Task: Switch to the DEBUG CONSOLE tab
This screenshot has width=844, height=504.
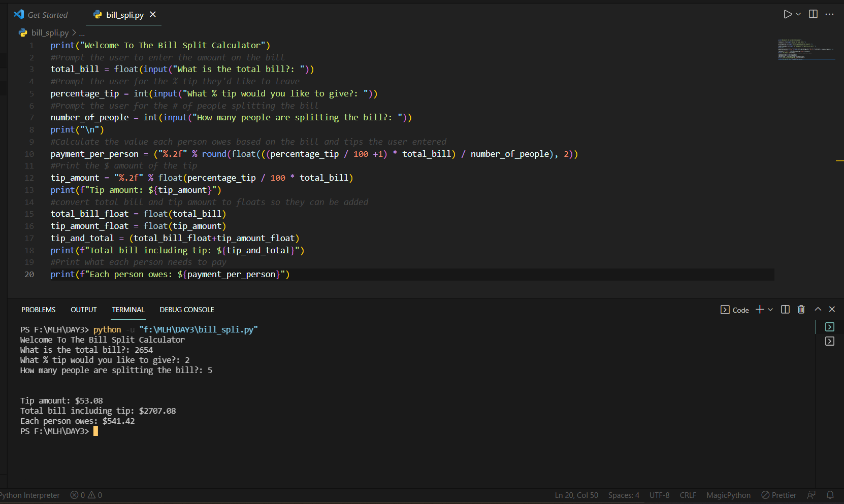Action: [186, 310]
